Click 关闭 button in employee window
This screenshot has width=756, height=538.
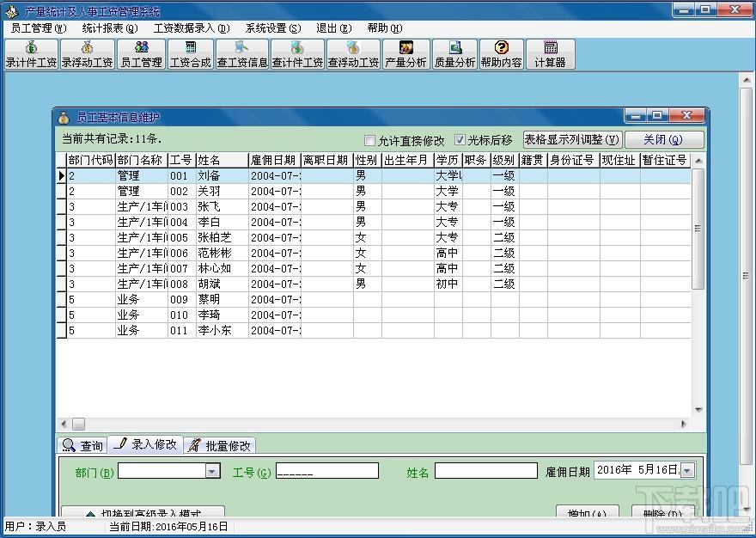(664, 140)
